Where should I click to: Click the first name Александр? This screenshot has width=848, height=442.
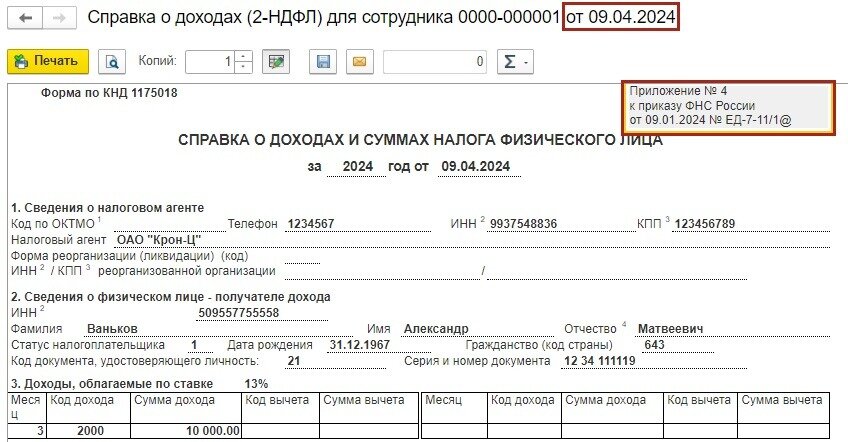436,329
